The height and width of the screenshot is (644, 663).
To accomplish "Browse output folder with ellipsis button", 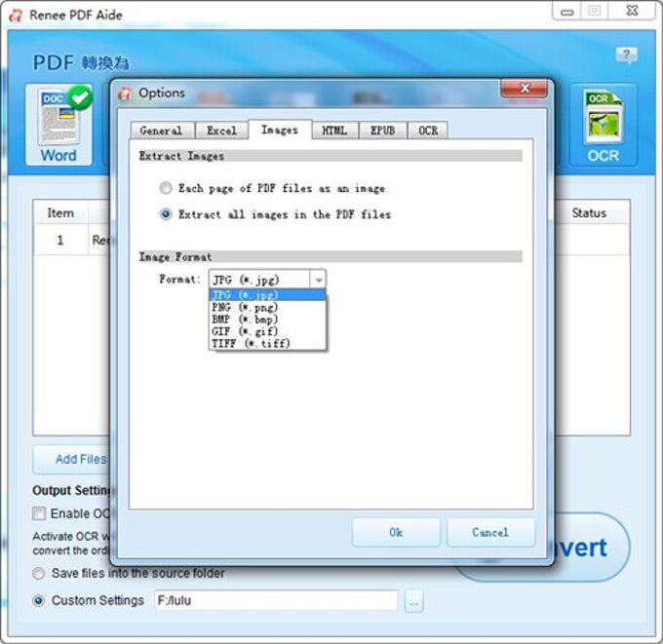I will pyautogui.click(x=414, y=601).
